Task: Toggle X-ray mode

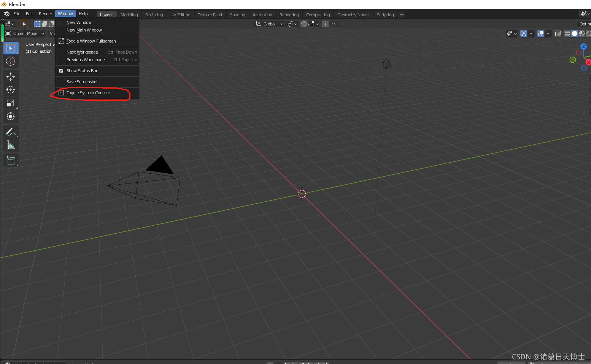Action: click(558, 33)
